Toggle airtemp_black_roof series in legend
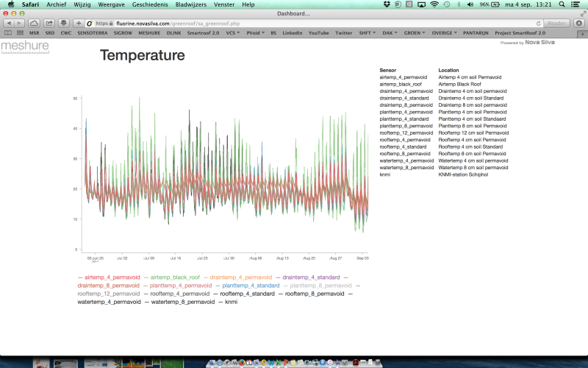The image size is (588, 368). click(172, 277)
